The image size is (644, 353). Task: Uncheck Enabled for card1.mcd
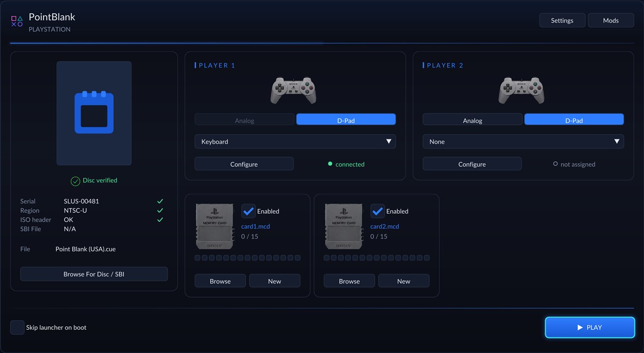pyautogui.click(x=249, y=211)
